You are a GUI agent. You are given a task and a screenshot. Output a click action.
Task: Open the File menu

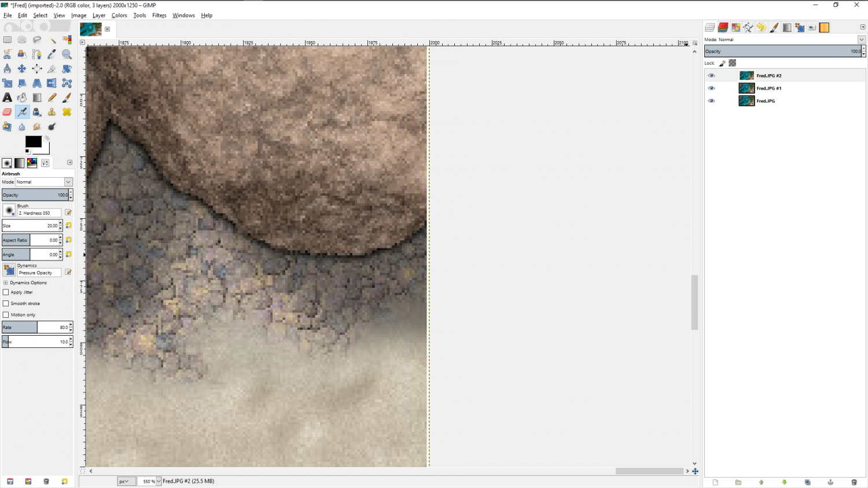click(x=8, y=16)
